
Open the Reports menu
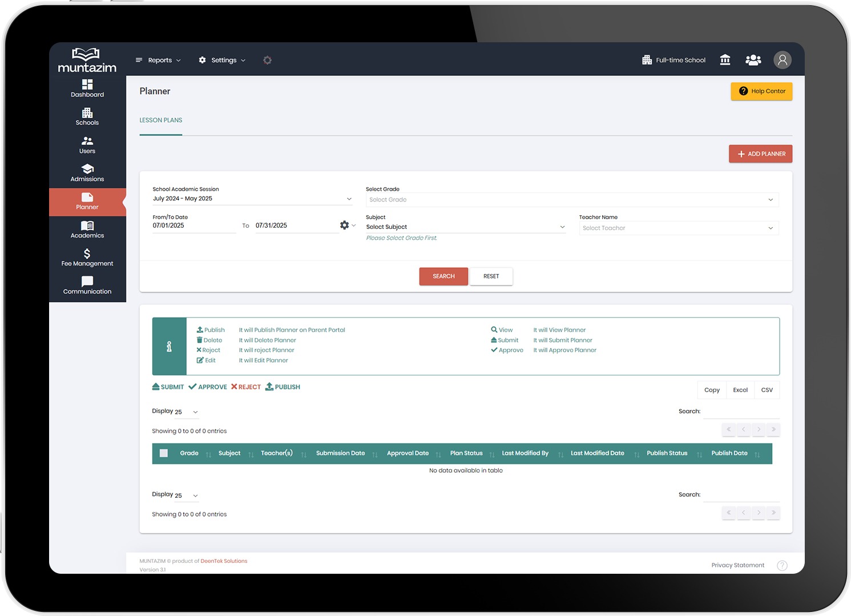click(159, 60)
